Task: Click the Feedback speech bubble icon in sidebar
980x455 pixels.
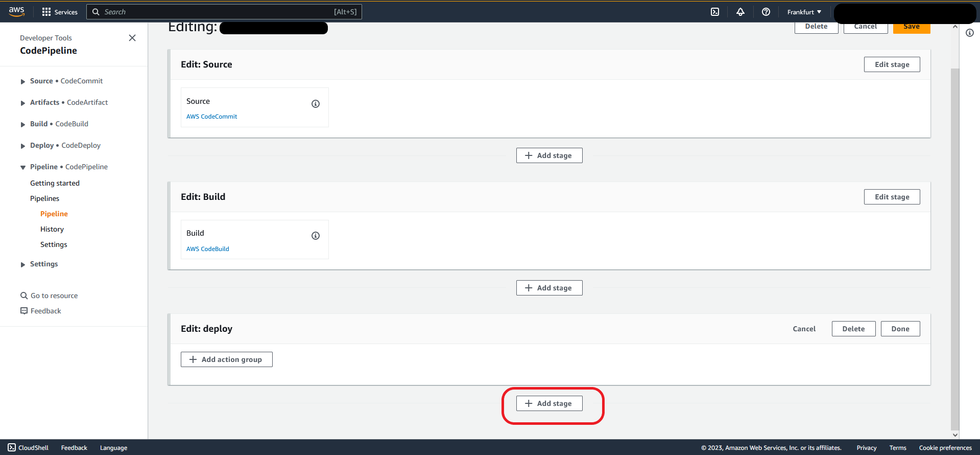Action: (x=24, y=311)
